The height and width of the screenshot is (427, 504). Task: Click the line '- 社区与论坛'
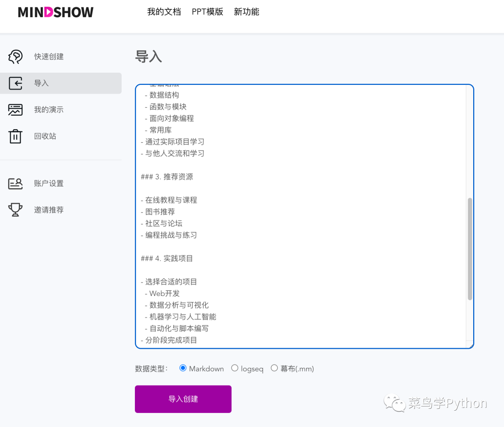coord(161,223)
